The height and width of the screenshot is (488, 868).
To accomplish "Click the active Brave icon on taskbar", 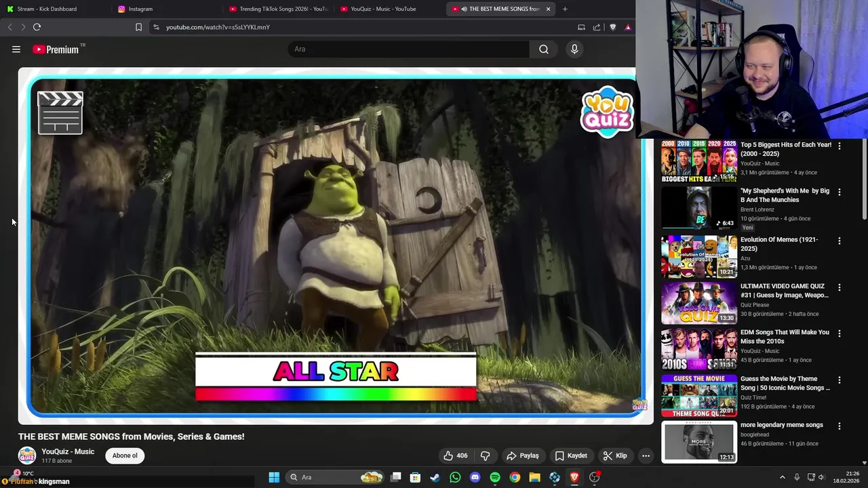I will point(574,477).
